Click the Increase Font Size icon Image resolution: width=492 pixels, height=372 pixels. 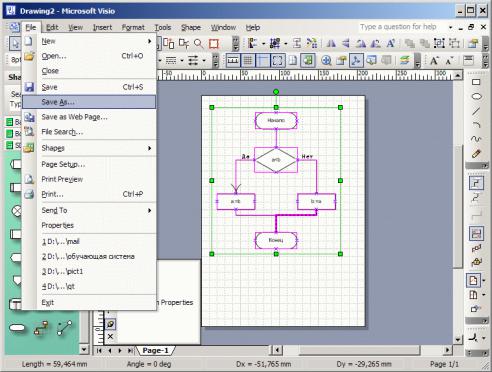point(434,61)
